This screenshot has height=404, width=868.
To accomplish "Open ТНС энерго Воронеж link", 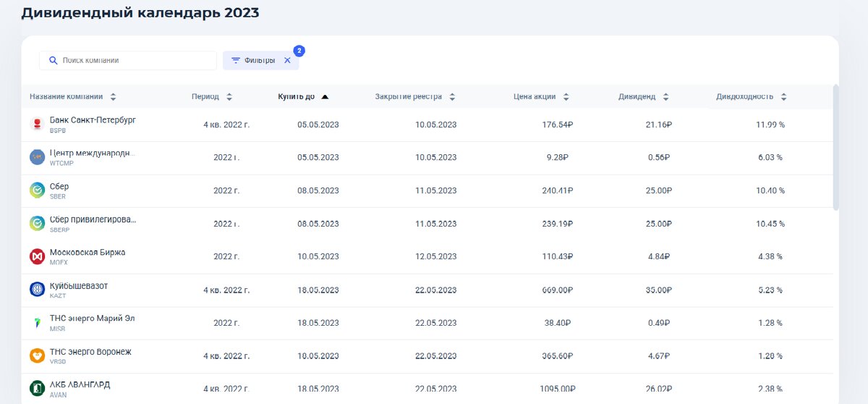I will [90, 352].
